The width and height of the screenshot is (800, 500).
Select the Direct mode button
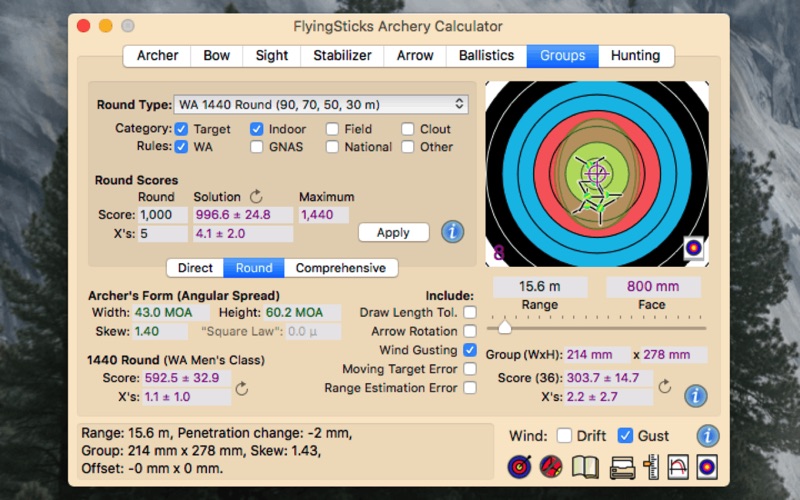click(195, 268)
